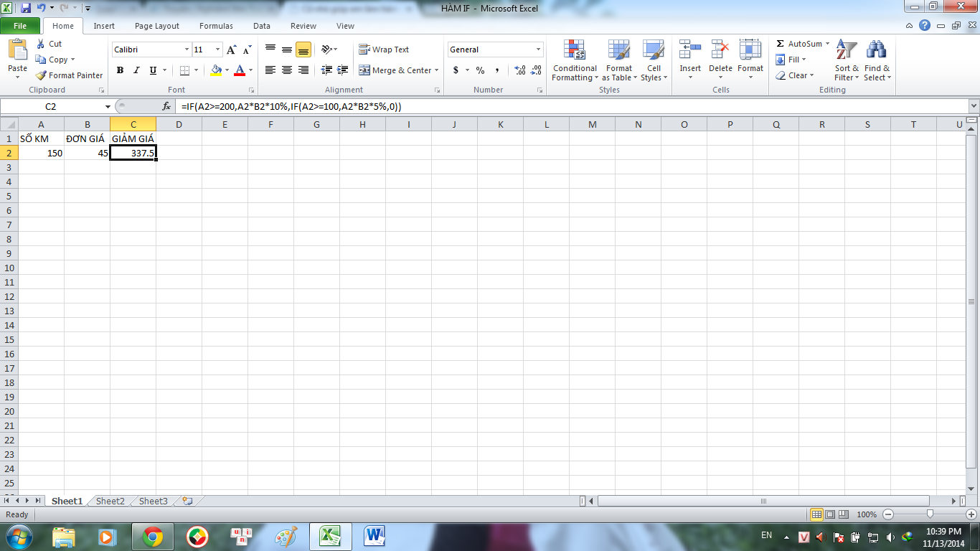Click the Increase Decimal icon
Viewport: 980px width, 551px height.
click(x=519, y=70)
